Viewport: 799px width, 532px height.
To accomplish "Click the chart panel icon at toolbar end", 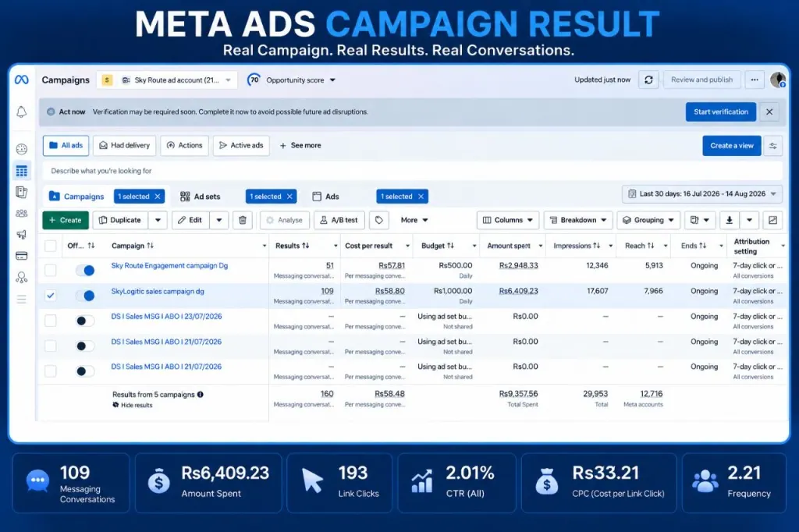I will 773,220.
